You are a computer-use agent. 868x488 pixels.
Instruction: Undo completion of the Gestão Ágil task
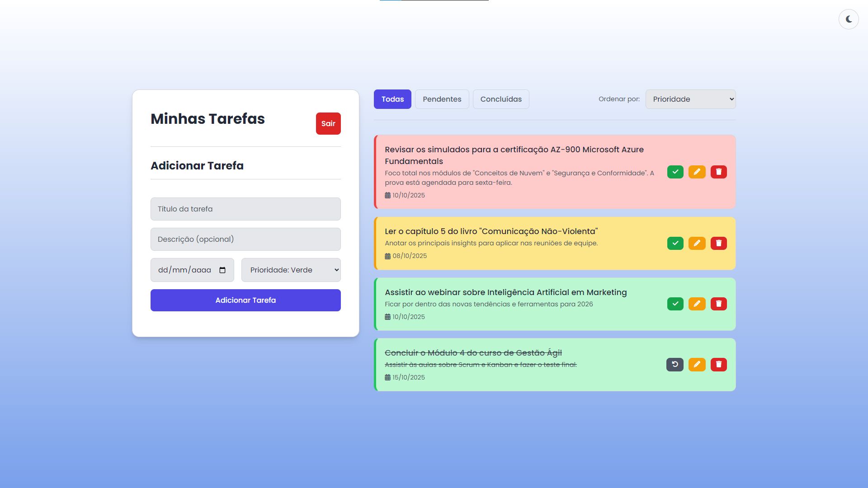(x=675, y=364)
